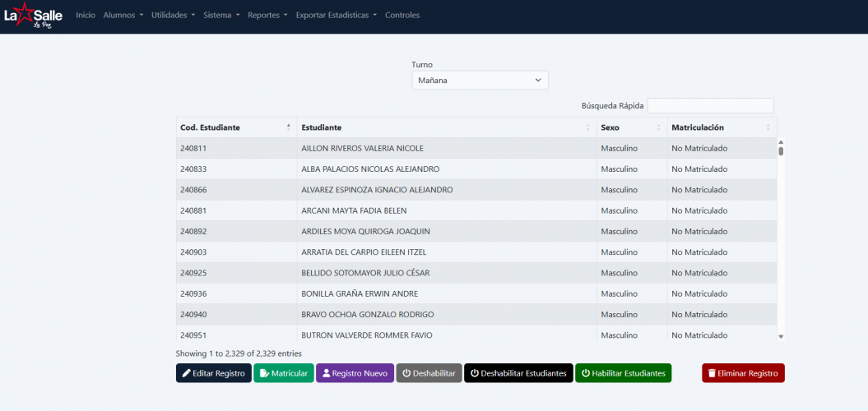Click the Registro Nuevo button
868x411 pixels.
[355, 373]
